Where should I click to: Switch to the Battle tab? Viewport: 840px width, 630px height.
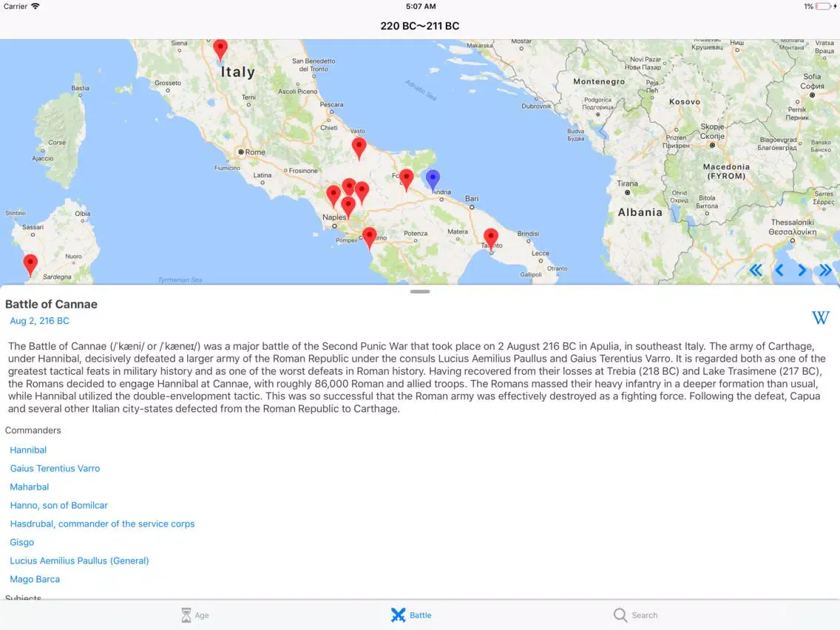411,615
